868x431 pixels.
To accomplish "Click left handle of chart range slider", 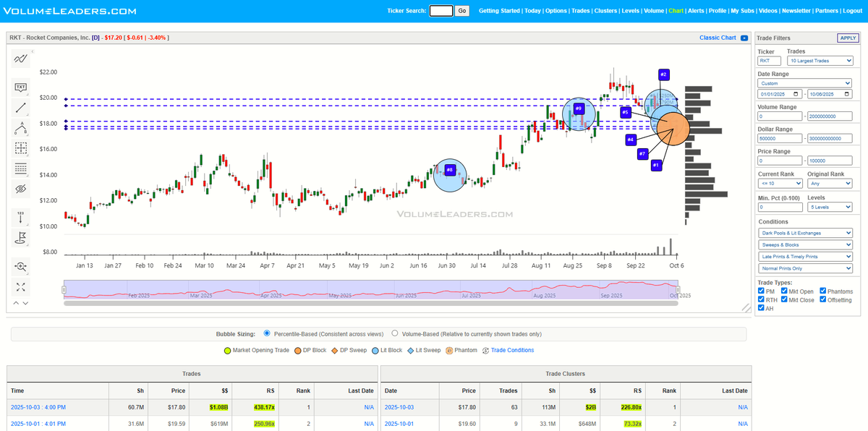I will coord(64,290).
